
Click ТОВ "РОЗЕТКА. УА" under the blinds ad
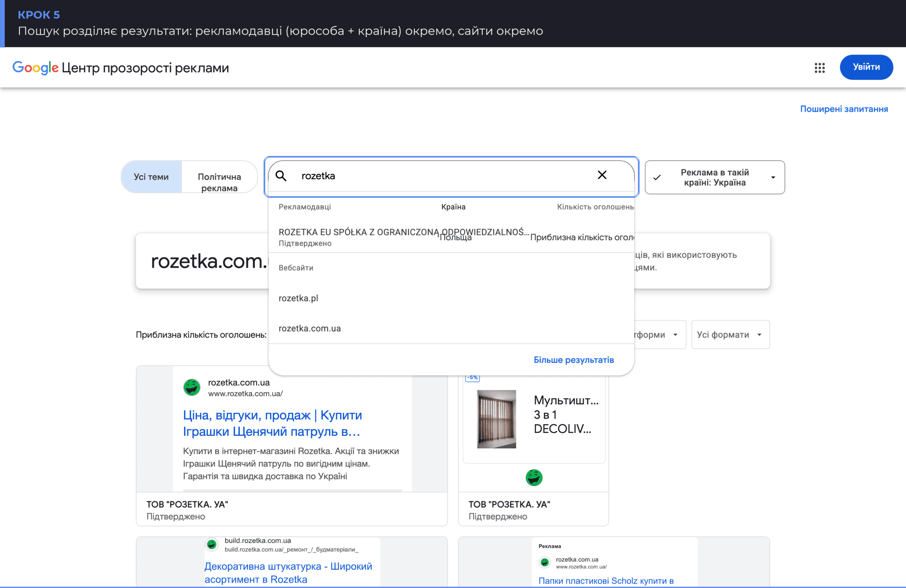point(509,505)
